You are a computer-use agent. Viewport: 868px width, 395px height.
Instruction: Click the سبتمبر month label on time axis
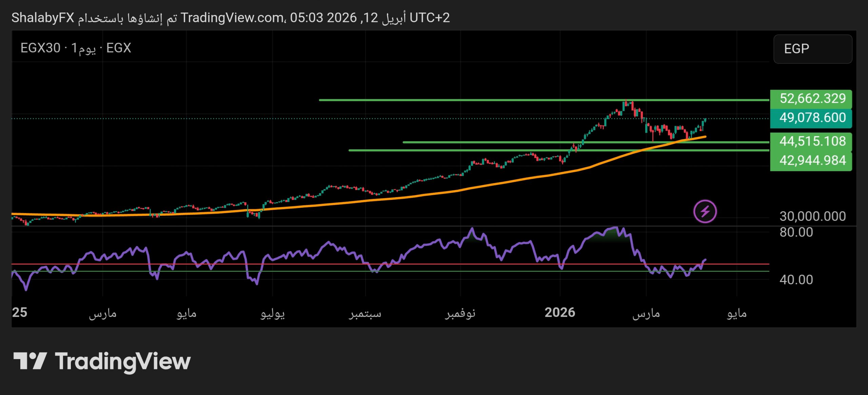coord(365,313)
